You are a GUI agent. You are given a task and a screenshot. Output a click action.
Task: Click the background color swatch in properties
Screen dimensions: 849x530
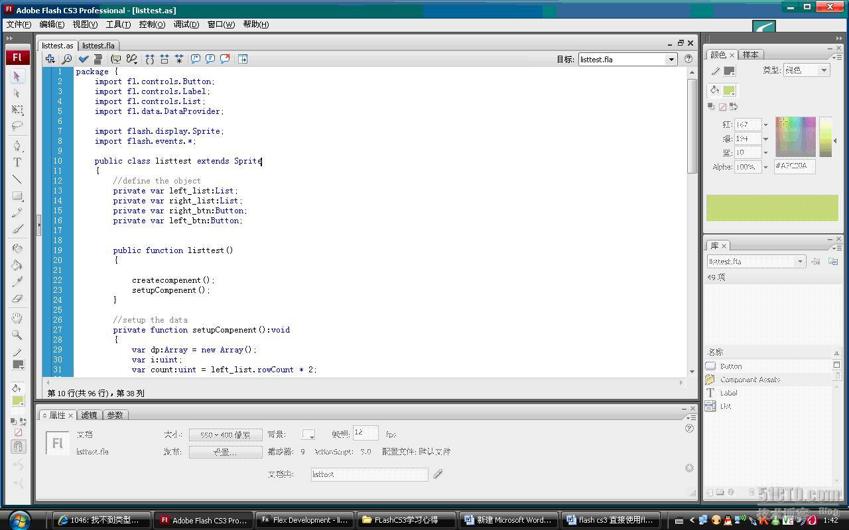308,435
